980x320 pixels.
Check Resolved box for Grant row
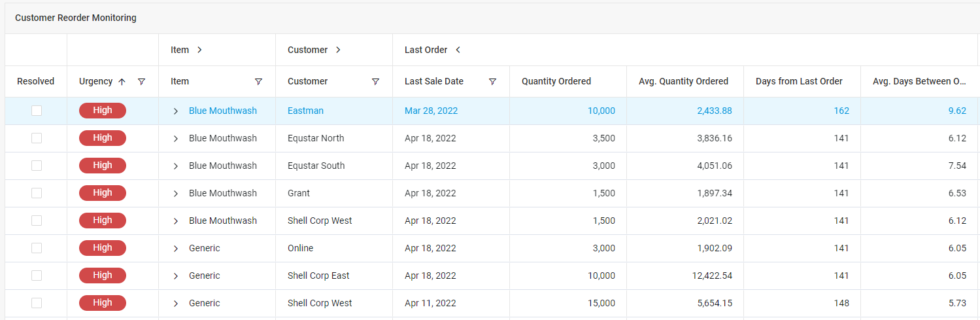pyautogui.click(x=37, y=193)
